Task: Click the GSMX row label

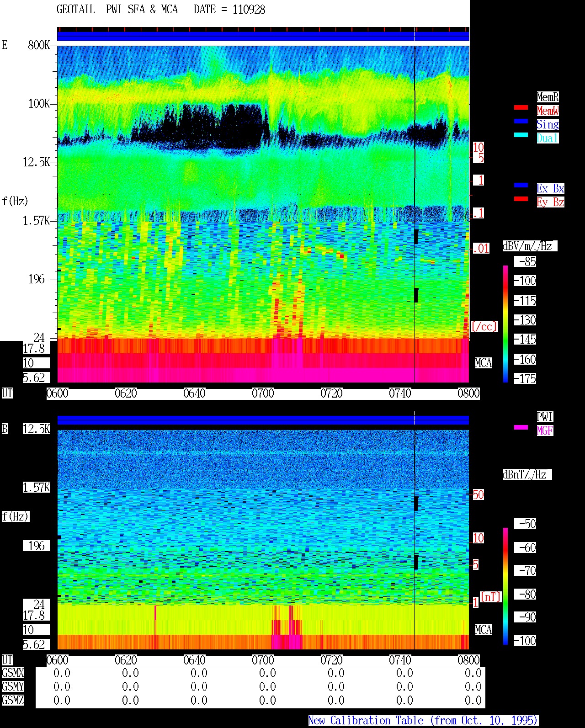Action: pyautogui.click(x=13, y=673)
